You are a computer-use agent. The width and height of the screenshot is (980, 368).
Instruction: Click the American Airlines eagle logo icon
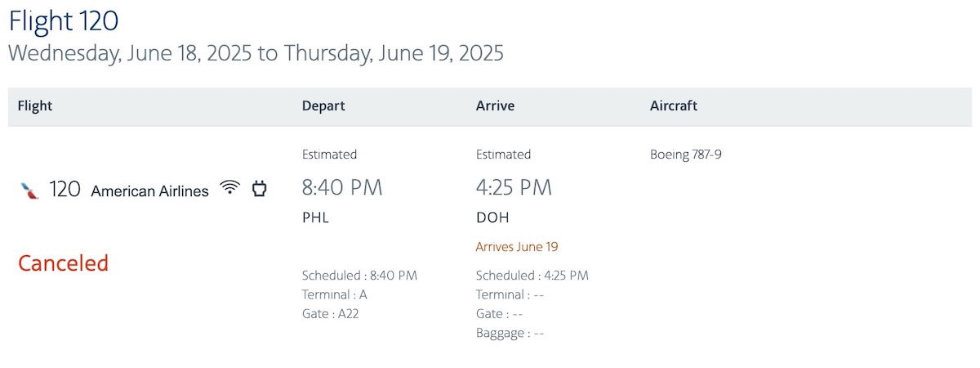29,191
